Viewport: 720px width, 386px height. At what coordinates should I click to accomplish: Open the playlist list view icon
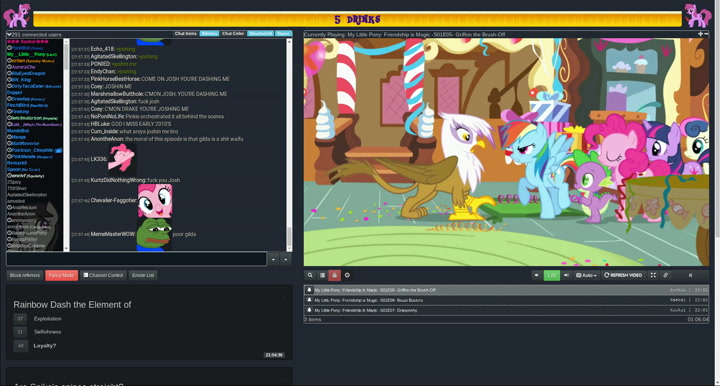click(322, 275)
